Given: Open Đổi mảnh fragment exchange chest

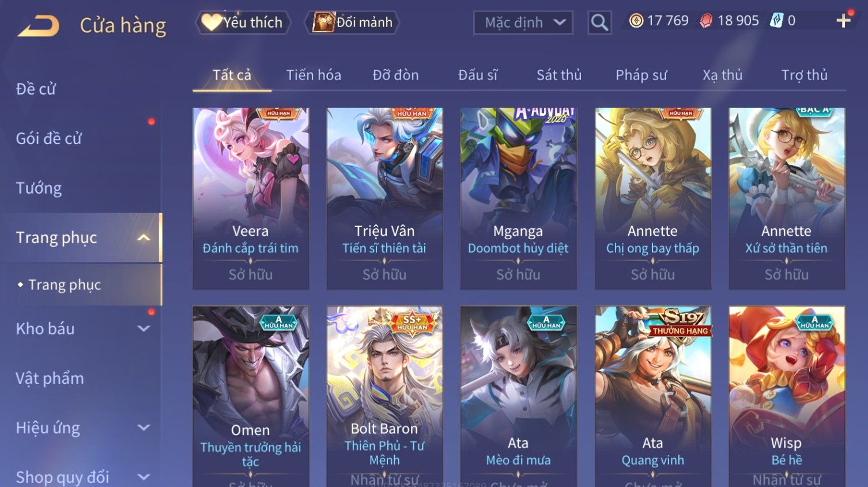Looking at the screenshot, I should tap(352, 22).
